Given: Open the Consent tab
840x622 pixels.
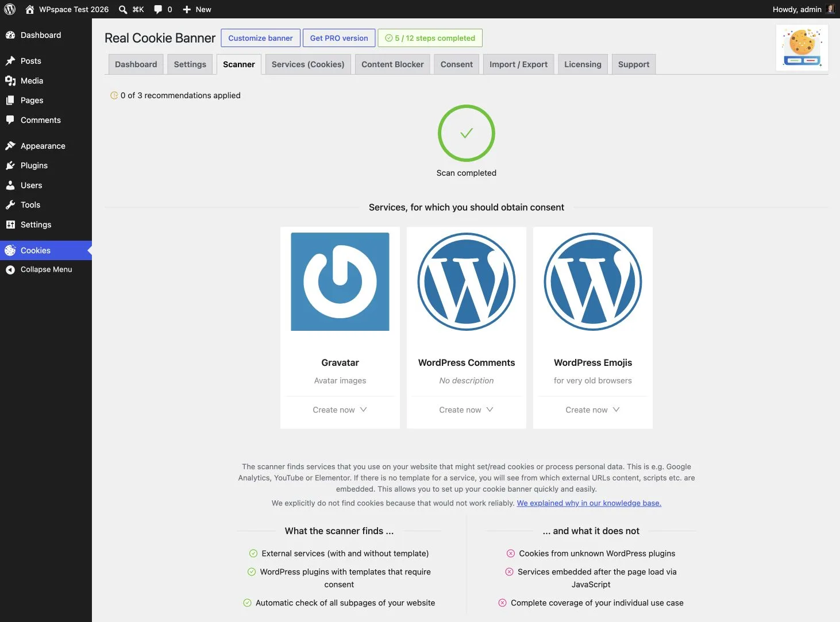Looking at the screenshot, I should pos(457,64).
